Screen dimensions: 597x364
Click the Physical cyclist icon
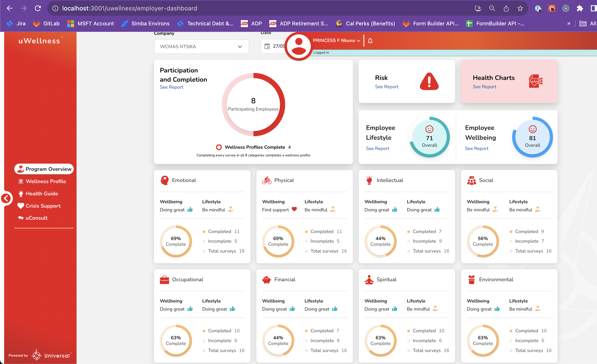pyautogui.click(x=267, y=180)
